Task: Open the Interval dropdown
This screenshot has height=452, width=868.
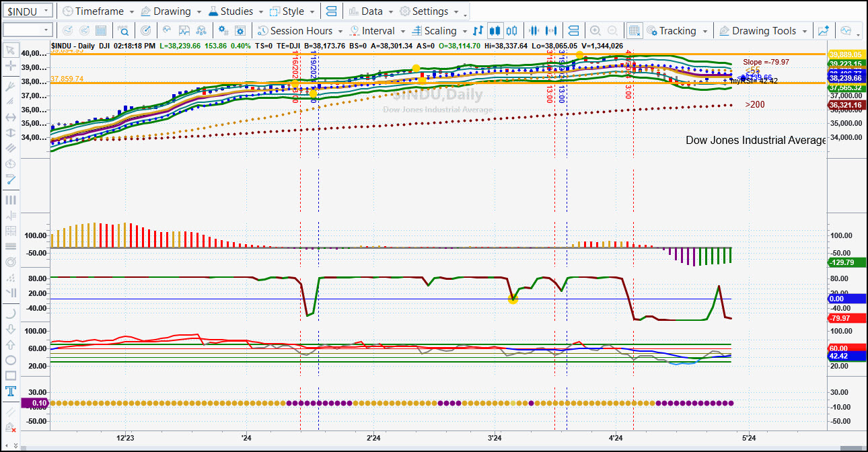Action: 376,30
